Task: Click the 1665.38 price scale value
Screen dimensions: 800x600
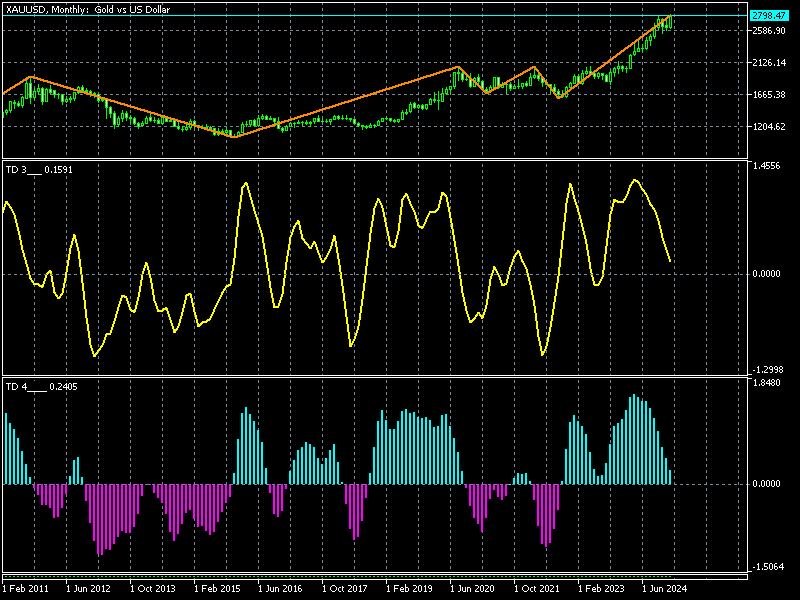Action: pos(769,95)
